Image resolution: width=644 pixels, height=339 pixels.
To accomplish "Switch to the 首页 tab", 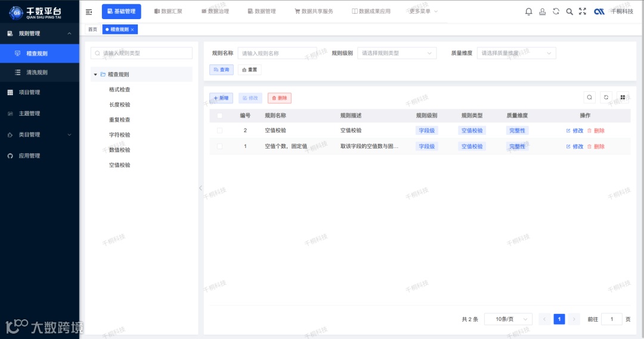I will tap(93, 30).
